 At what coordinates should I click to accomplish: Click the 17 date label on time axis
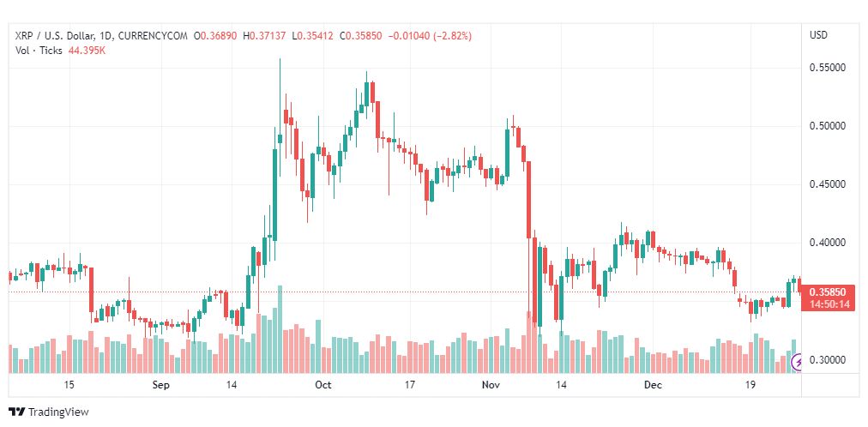[410, 385]
